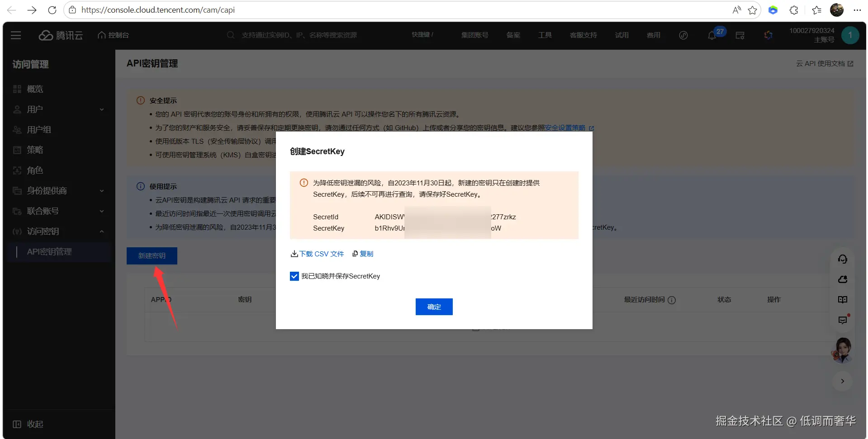Click the colorful icon beside the account ID
868x439 pixels.
click(768, 35)
